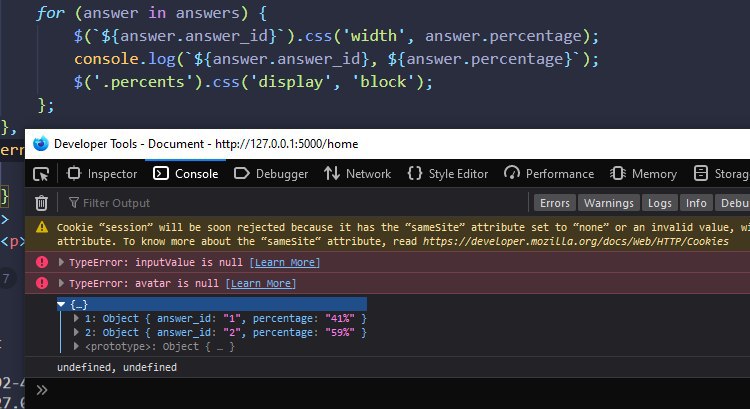
Task: Toggle the Warnings filter
Action: pyautogui.click(x=608, y=203)
